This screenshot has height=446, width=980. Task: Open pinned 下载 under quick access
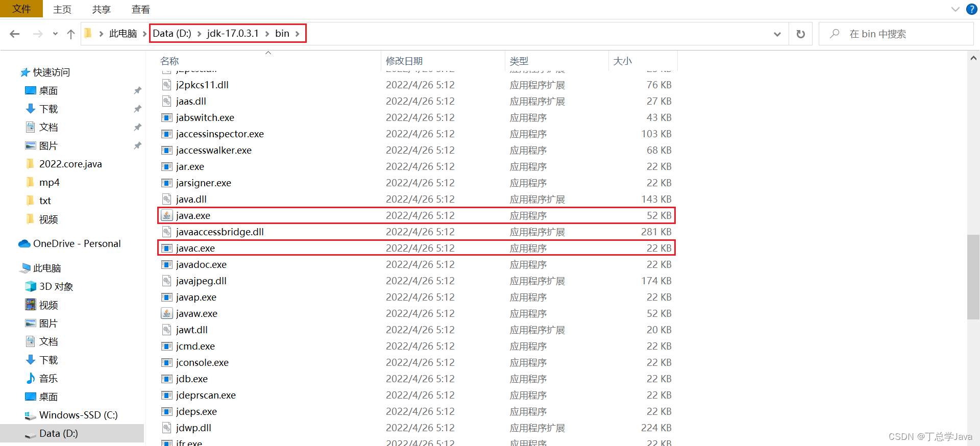point(48,109)
